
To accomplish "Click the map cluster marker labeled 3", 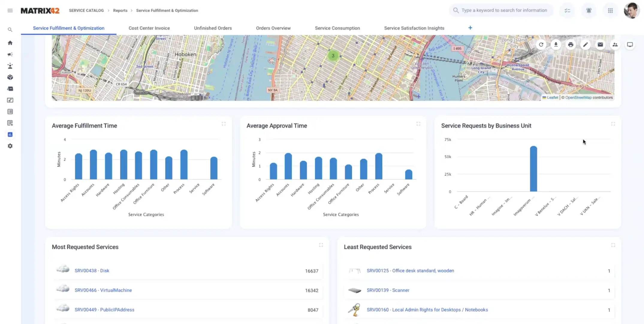I will [x=333, y=55].
